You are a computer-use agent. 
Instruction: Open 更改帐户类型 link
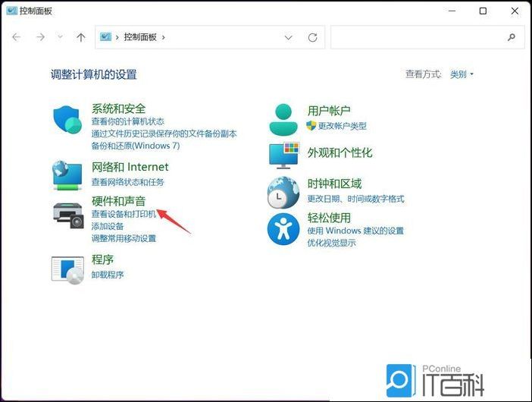[342, 126]
